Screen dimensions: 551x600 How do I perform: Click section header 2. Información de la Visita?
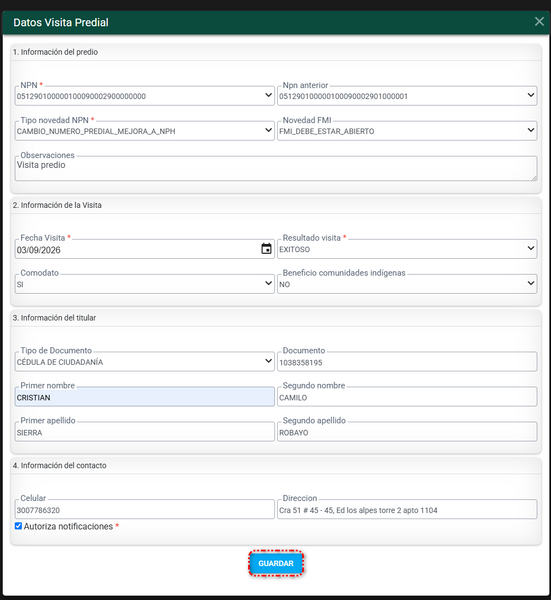[57, 205]
